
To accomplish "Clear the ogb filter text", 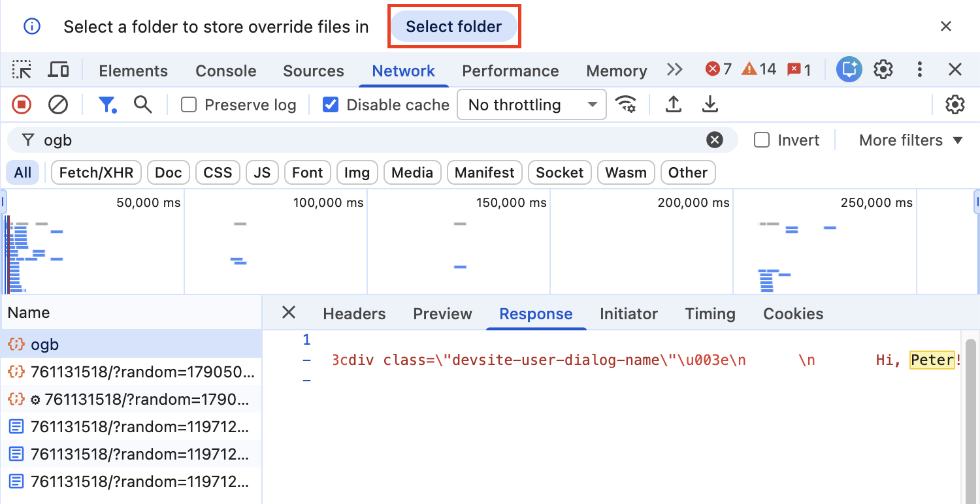I will point(715,140).
